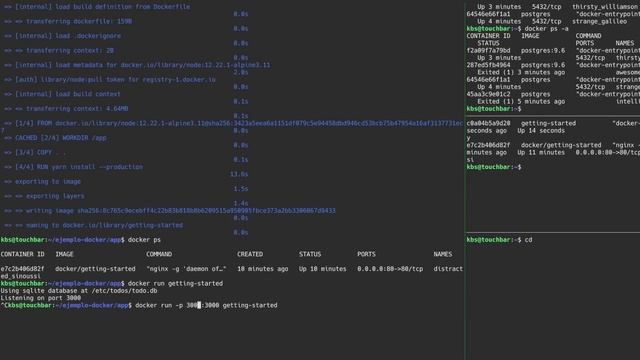This screenshot has height=360, width=640.
Task: Select the load metadata for node:12.22.1-alpine3.11 line
Action: (137, 65)
